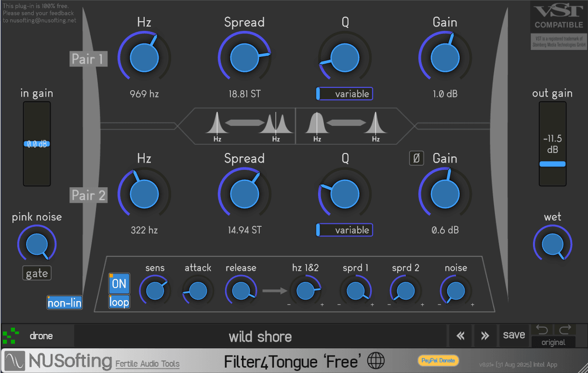Click the previous preset double-arrow
The width and height of the screenshot is (588, 373).
(460, 336)
